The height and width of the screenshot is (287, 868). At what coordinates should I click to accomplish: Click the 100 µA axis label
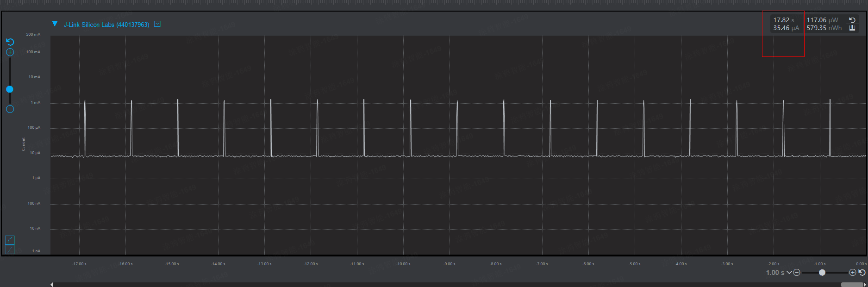[x=34, y=127]
